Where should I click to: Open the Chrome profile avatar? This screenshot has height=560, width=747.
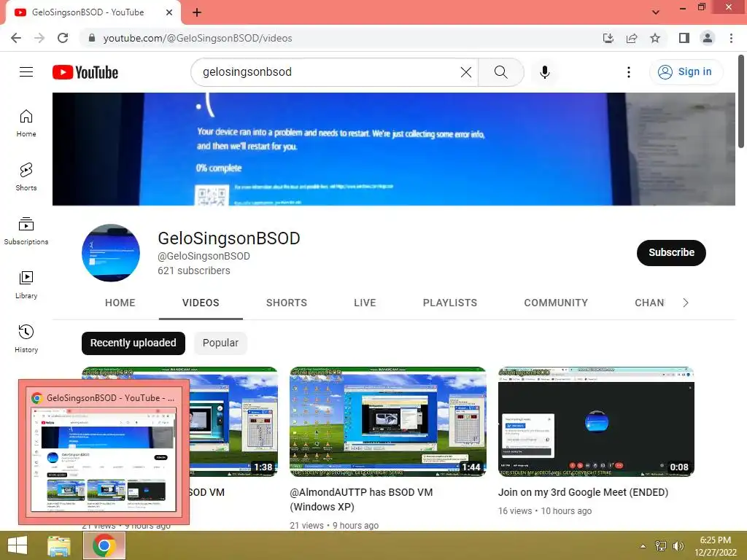[708, 38]
